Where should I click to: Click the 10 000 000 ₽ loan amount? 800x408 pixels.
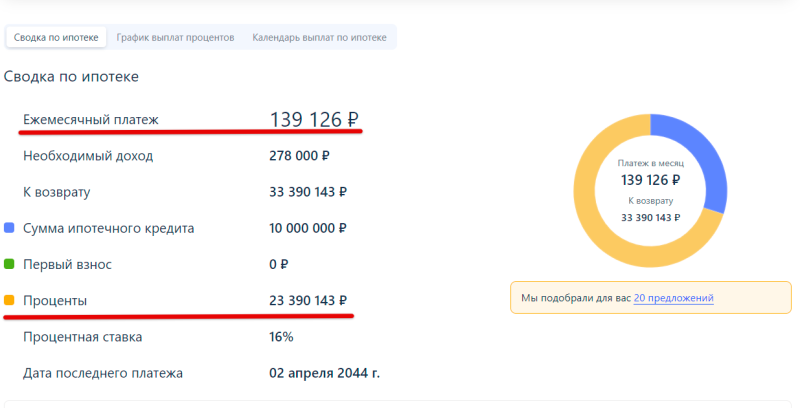pos(308,228)
